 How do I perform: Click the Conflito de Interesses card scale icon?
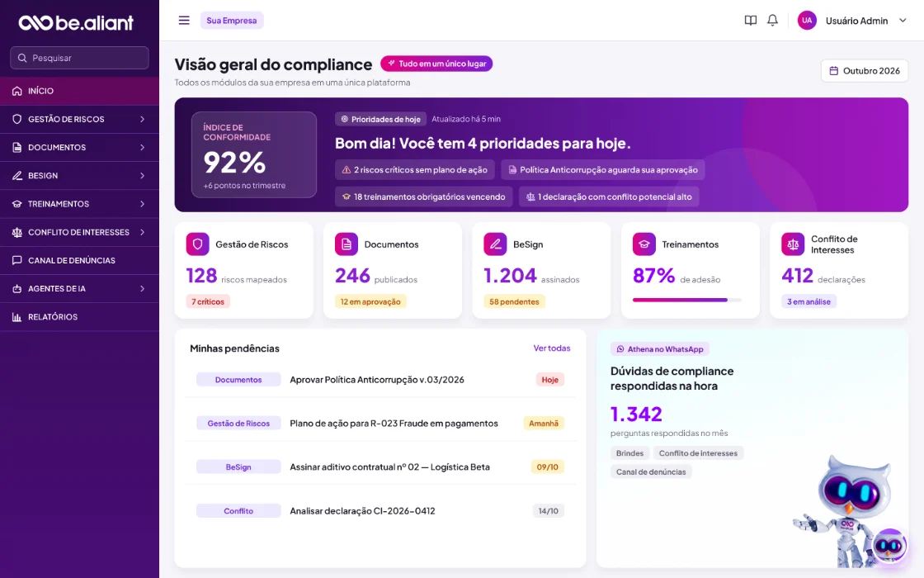pos(793,244)
